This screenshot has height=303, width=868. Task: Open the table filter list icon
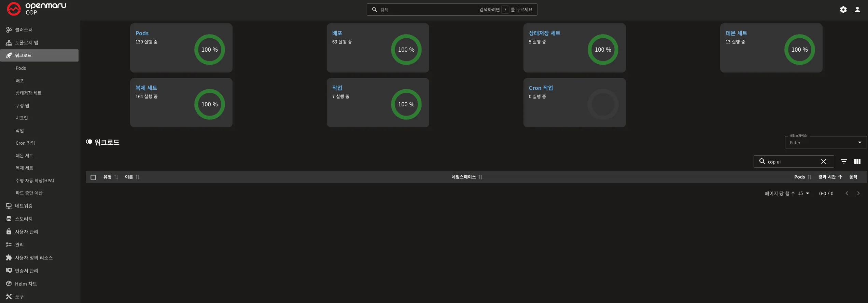[843, 161]
